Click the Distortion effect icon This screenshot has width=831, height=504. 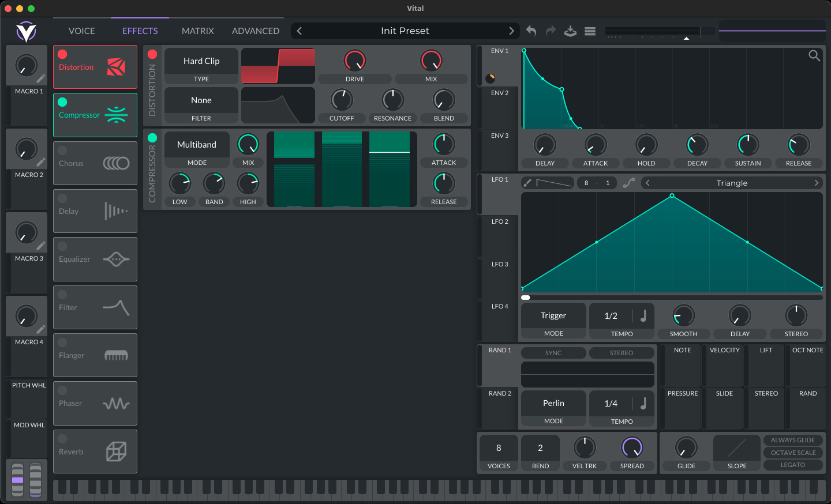(116, 67)
